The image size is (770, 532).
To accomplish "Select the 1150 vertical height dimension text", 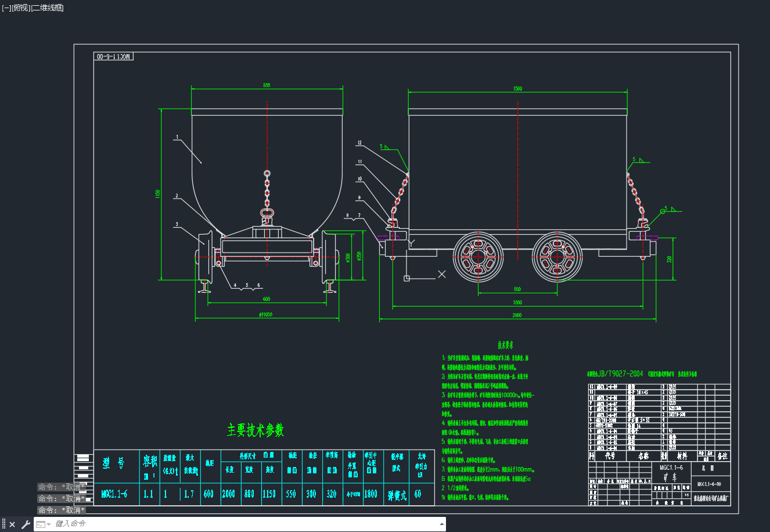I will coord(157,193).
